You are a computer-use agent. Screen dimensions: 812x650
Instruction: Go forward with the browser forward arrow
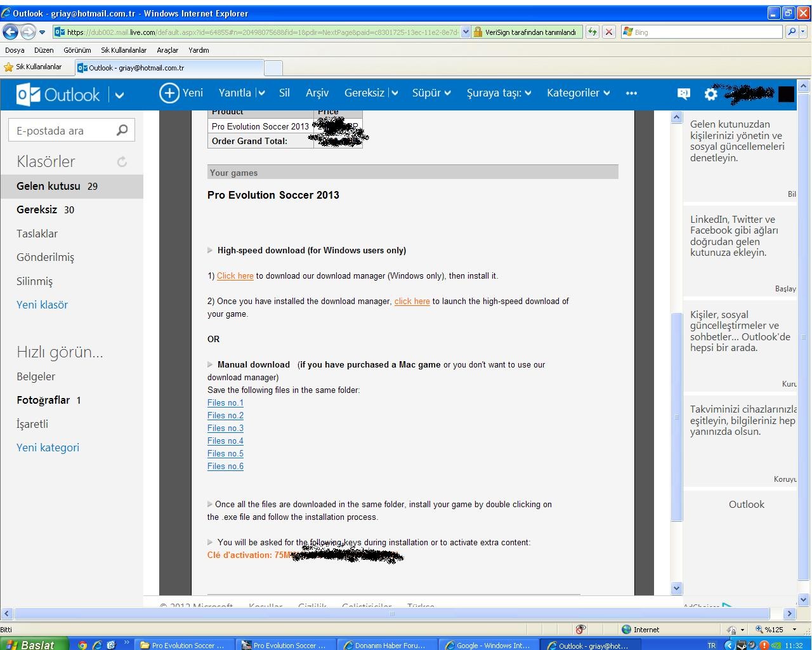(28, 32)
